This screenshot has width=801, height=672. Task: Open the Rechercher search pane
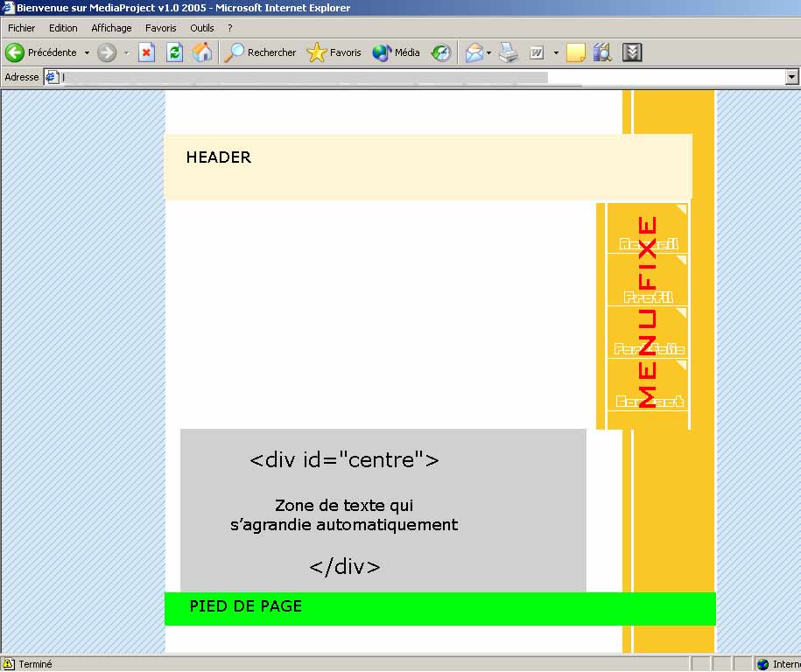click(261, 52)
